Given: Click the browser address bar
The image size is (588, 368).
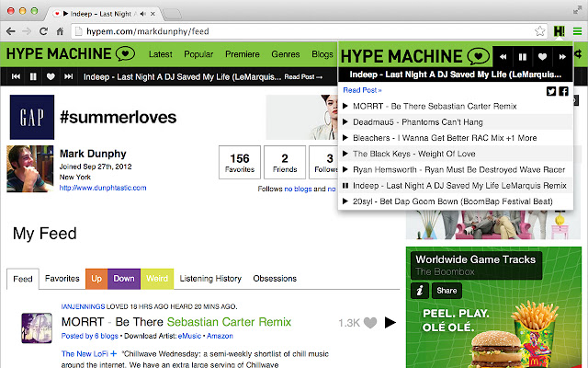Looking at the screenshot, I should 308,31.
